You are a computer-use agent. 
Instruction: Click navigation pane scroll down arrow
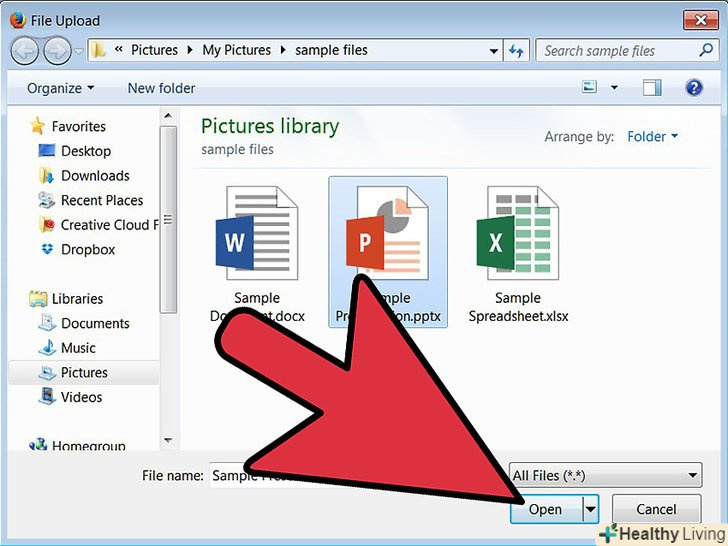168,440
